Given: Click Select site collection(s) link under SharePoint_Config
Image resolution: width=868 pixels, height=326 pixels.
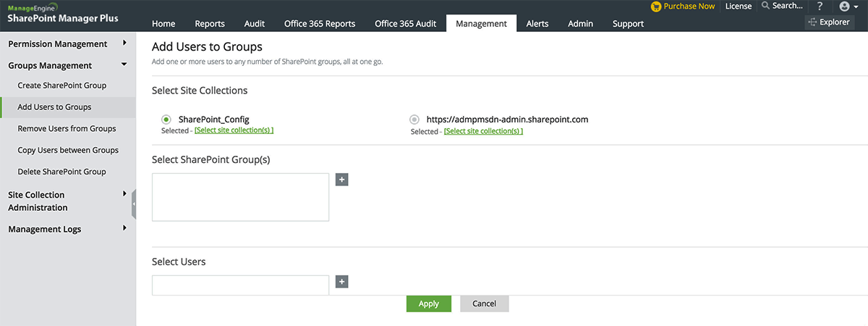Looking at the screenshot, I should tap(234, 130).
